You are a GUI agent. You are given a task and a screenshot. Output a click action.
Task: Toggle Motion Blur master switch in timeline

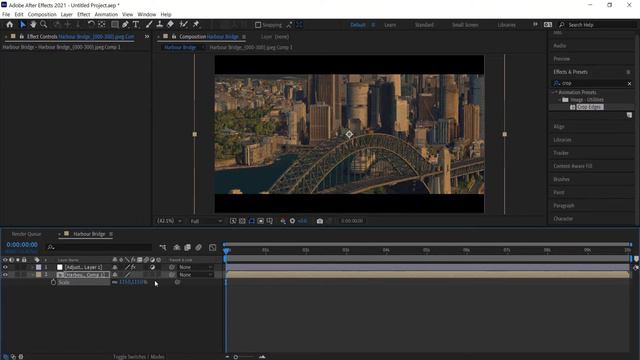tap(198, 247)
